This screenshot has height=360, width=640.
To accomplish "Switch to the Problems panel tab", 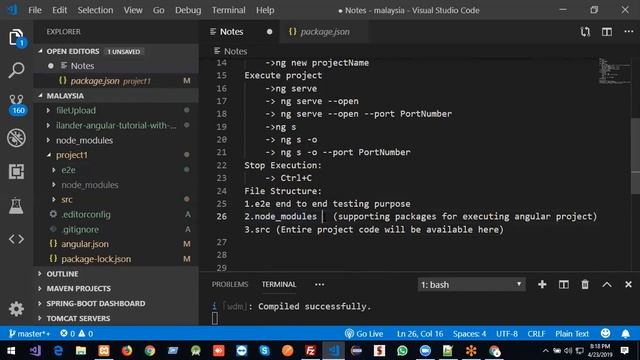I will point(230,284).
